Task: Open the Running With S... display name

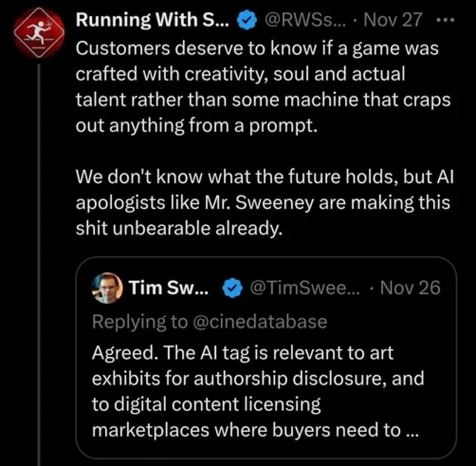Action: (x=152, y=19)
